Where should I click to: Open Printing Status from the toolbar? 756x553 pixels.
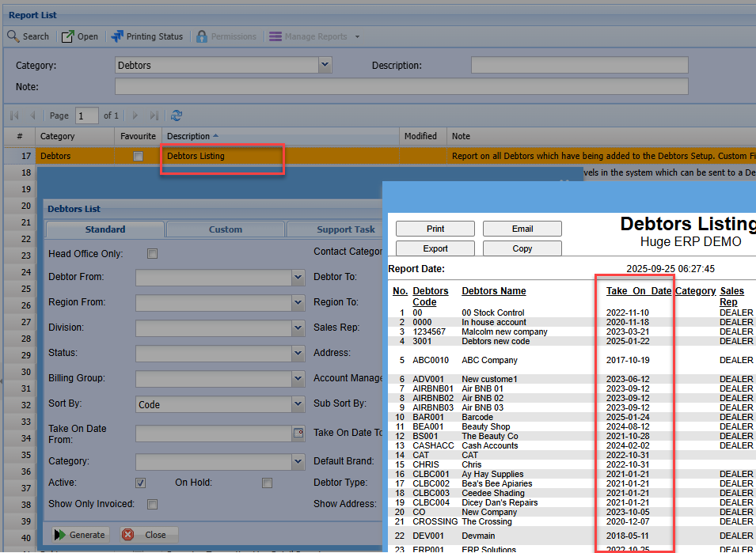pyautogui.click(x=118, y=36)
